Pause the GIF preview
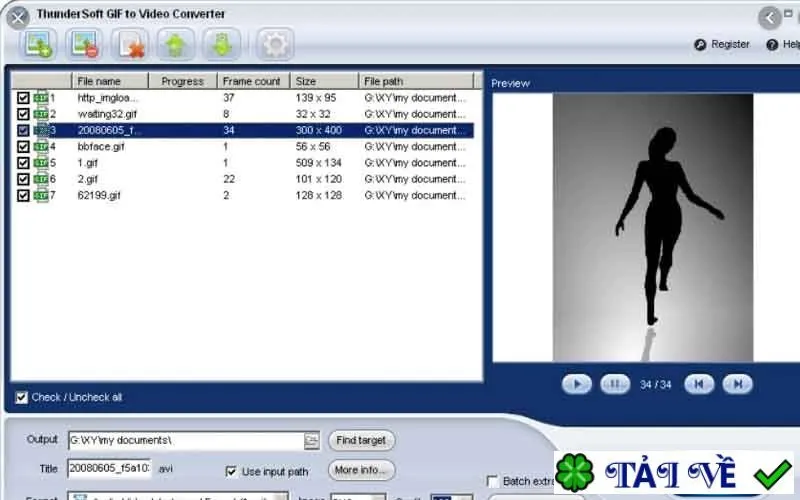 (615, 384)
